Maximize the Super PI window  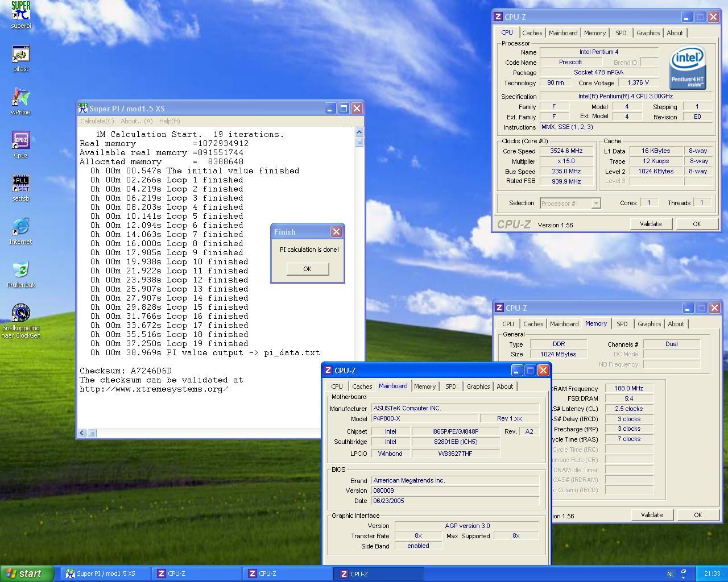(344, 108)
